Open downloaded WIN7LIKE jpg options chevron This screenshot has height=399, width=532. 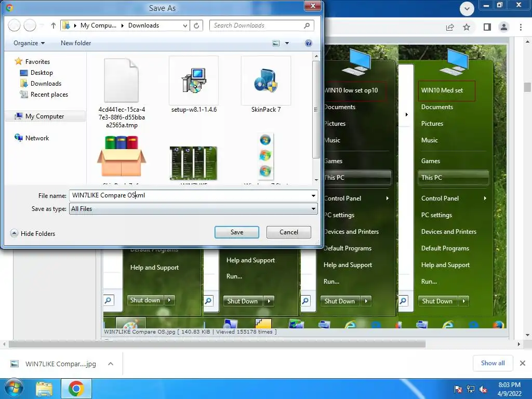tap(111, 364)
